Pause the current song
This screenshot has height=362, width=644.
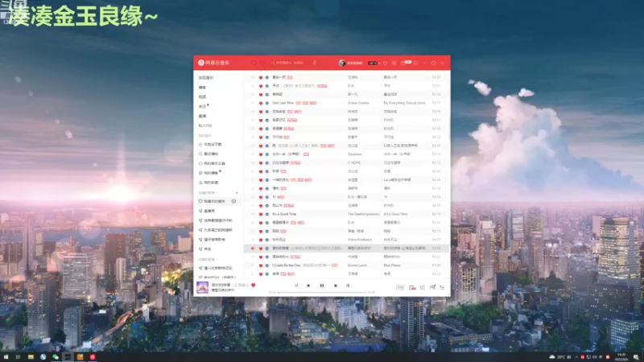(322, 286)
